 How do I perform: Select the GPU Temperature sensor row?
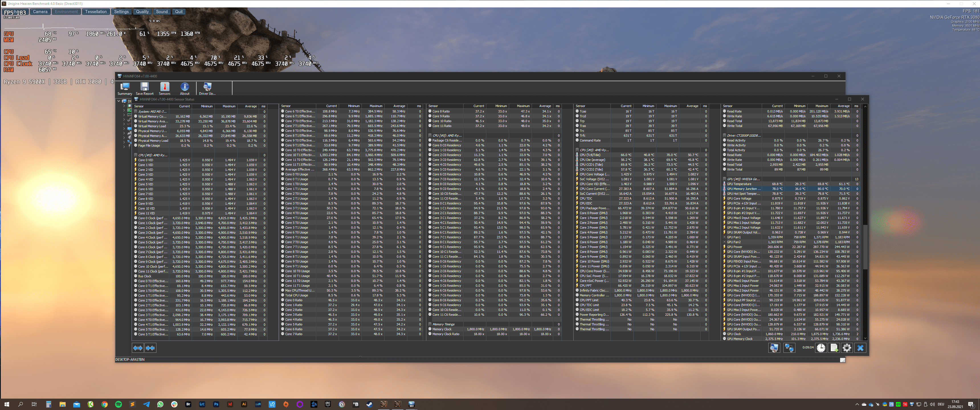pos(791,184)
